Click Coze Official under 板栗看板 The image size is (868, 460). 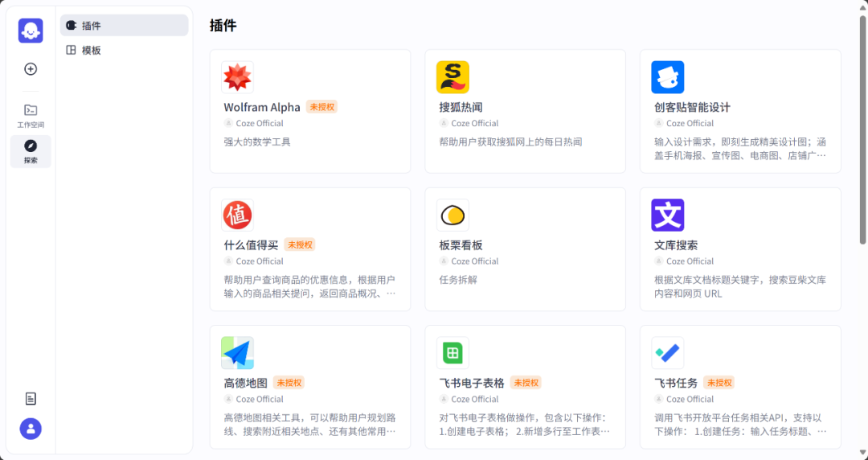click(475, 261)
